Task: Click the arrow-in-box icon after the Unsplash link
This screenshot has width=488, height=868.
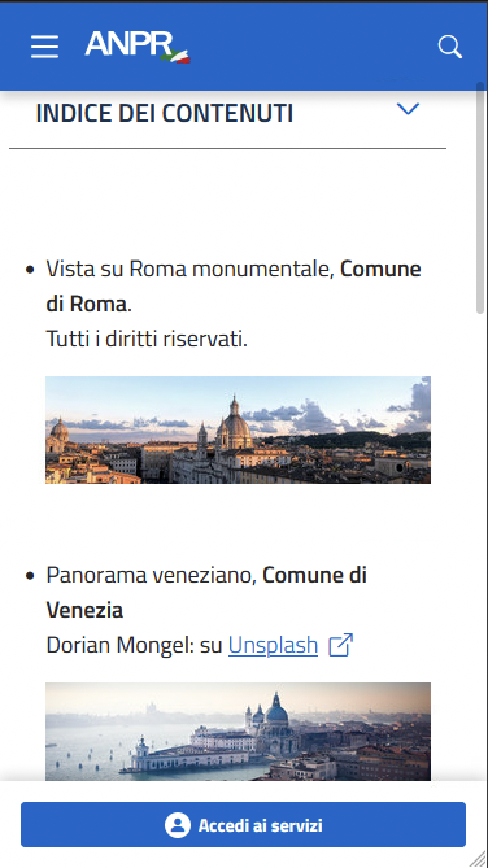Action: tap(340, 645)
